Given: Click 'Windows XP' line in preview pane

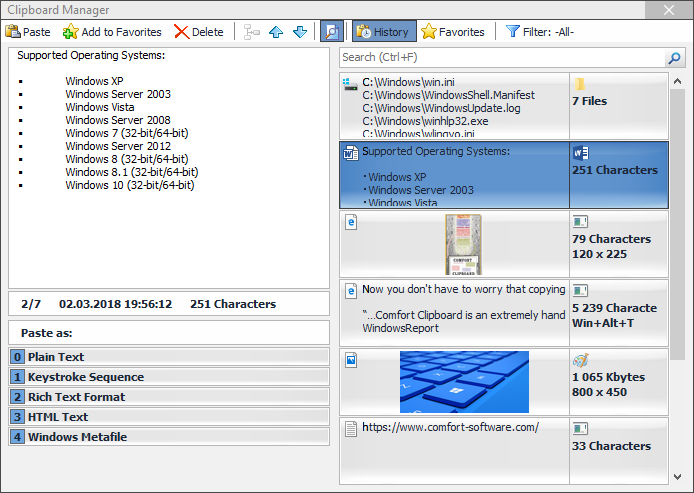Looking at the screenshot, I should [94, 81].
